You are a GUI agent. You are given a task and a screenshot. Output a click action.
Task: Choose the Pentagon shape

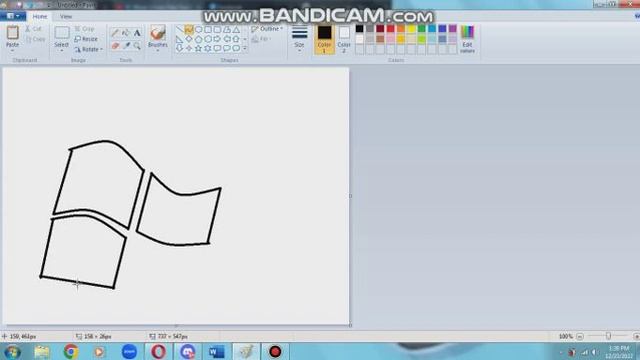click(198, 39)
